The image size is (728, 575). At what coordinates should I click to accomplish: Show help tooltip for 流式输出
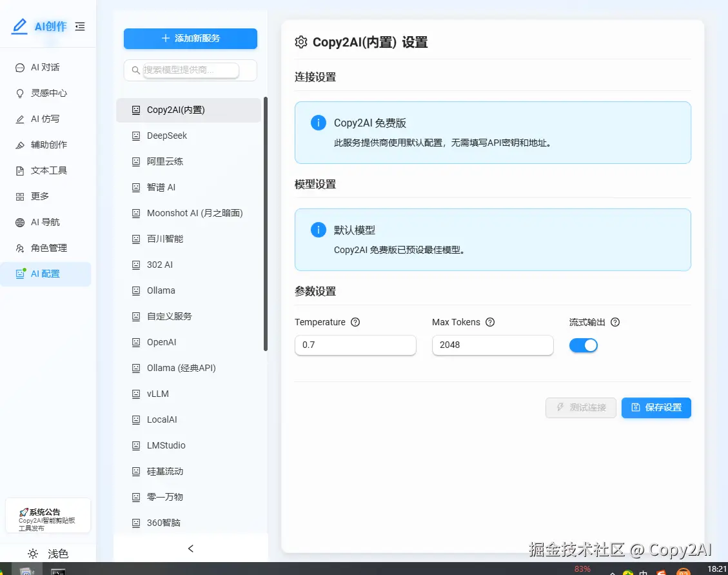pyautogui.click(x=615, y=322)
